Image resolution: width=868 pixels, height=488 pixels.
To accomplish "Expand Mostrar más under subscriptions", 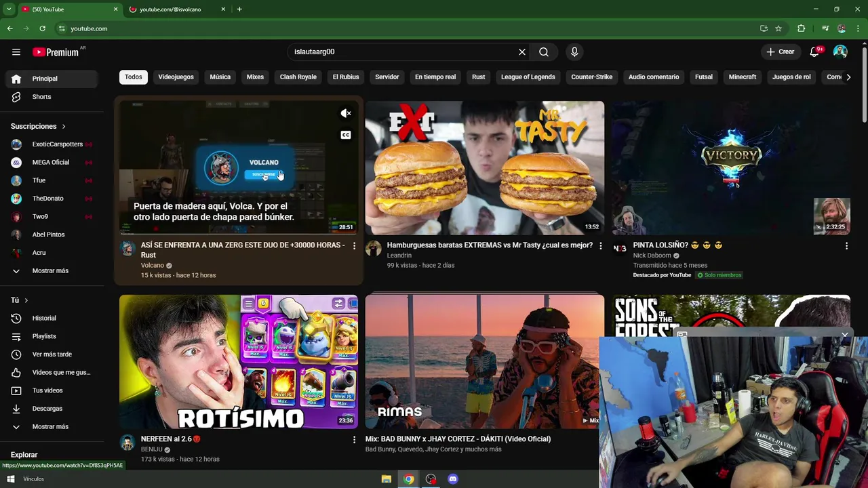I will point(52,271).
